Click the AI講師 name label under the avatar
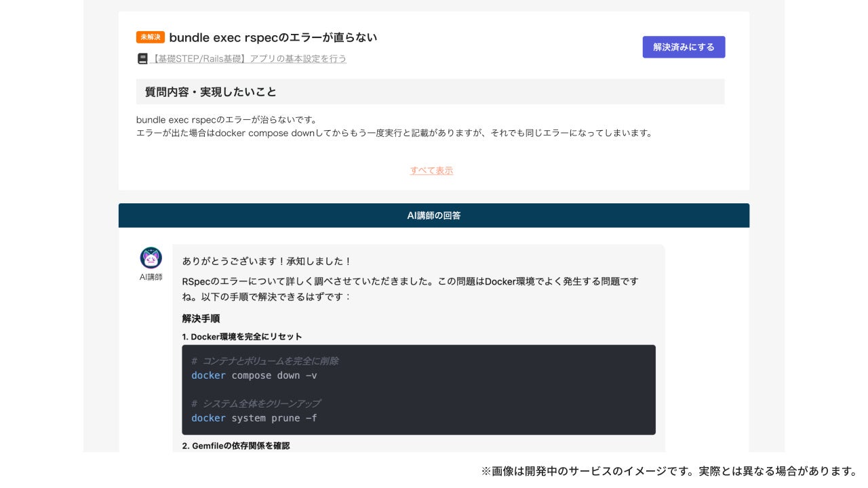The height and width of the screenshot is (488, 868). coord(151,277)
